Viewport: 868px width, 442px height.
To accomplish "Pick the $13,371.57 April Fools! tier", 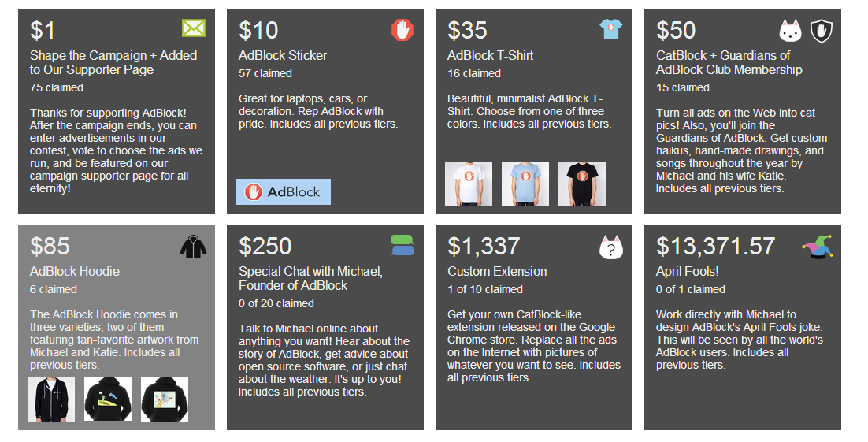I will (743, 328).
